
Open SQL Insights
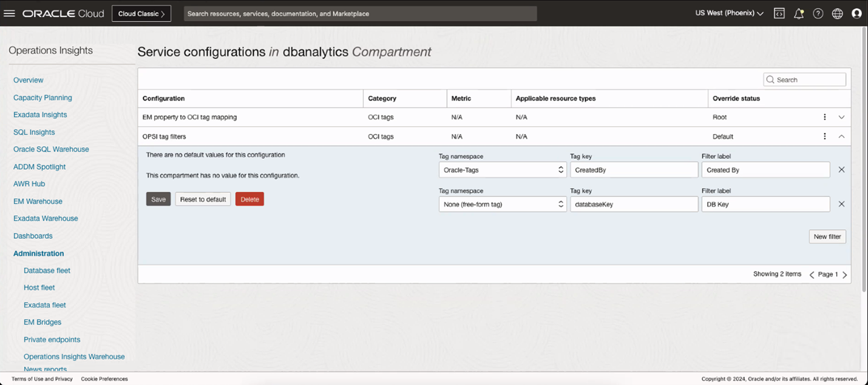tap(34, 132)
